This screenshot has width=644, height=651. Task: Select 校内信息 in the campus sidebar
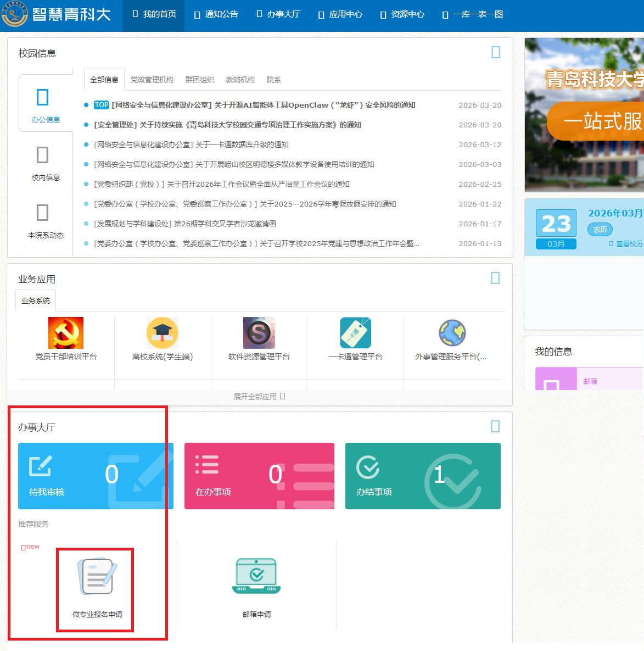46,162
